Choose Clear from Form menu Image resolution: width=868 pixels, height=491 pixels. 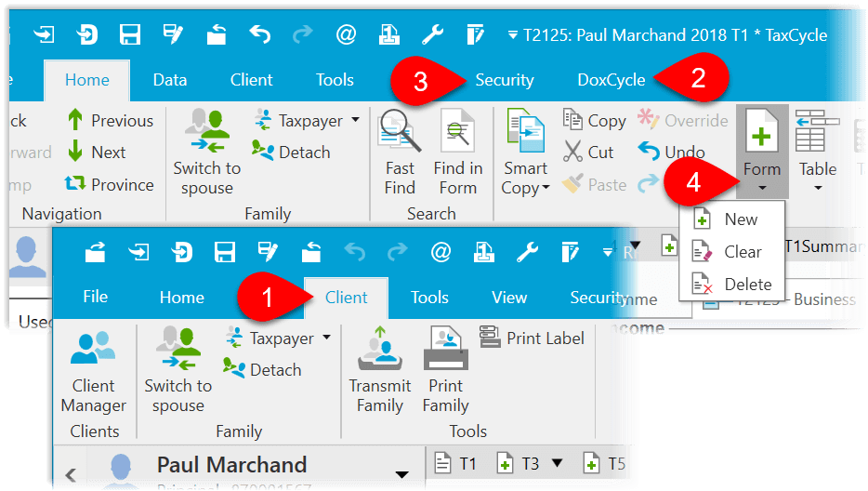[x=731, y=252]
